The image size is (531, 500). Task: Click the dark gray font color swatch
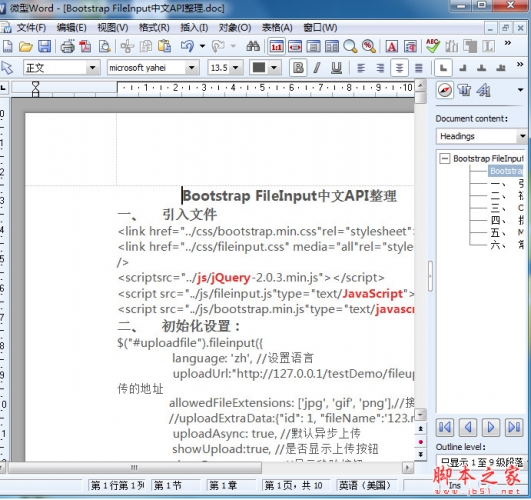[x=259, y=68]
